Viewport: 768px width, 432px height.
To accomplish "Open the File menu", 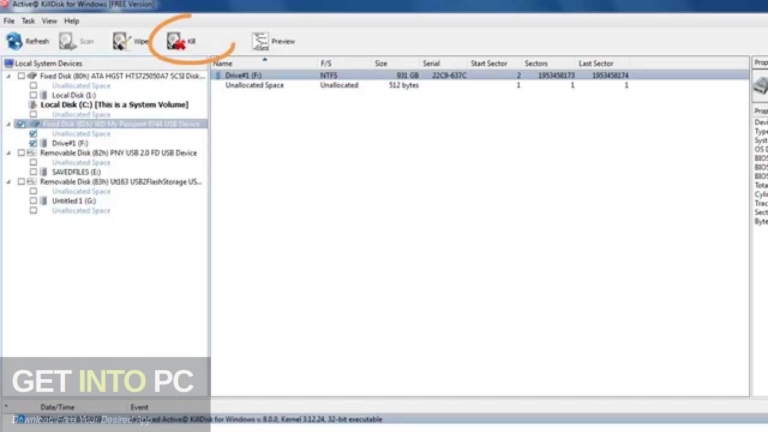I will coord(9,21).
